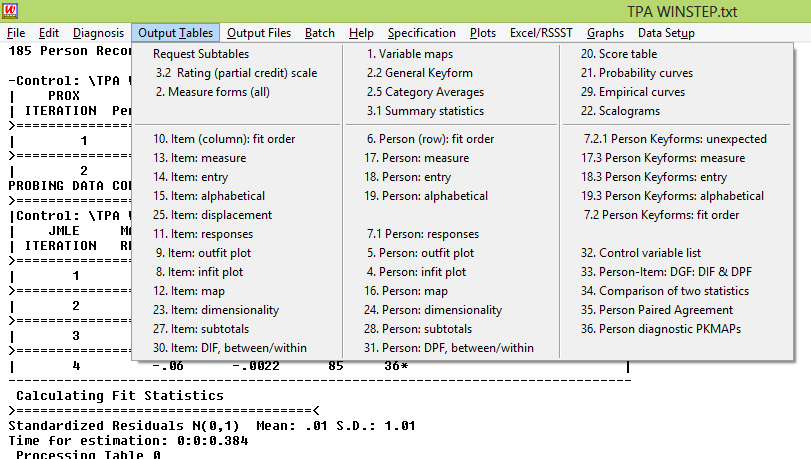
Task: Open 20. Score table
Action: pyautogui.click(x=619, y=54)
